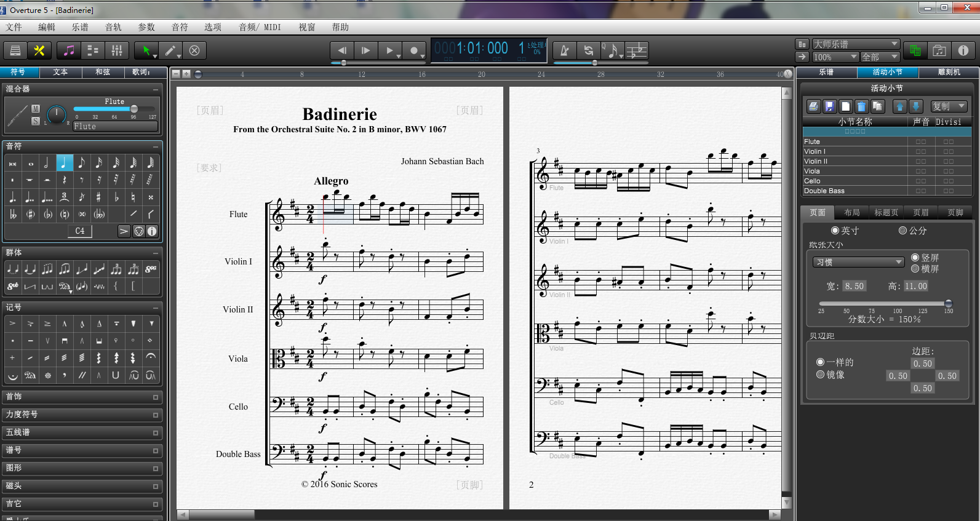Viewport: 980px width, 521px height.
Task: Open the 全部 dropdown
Action: click(880, 57)
